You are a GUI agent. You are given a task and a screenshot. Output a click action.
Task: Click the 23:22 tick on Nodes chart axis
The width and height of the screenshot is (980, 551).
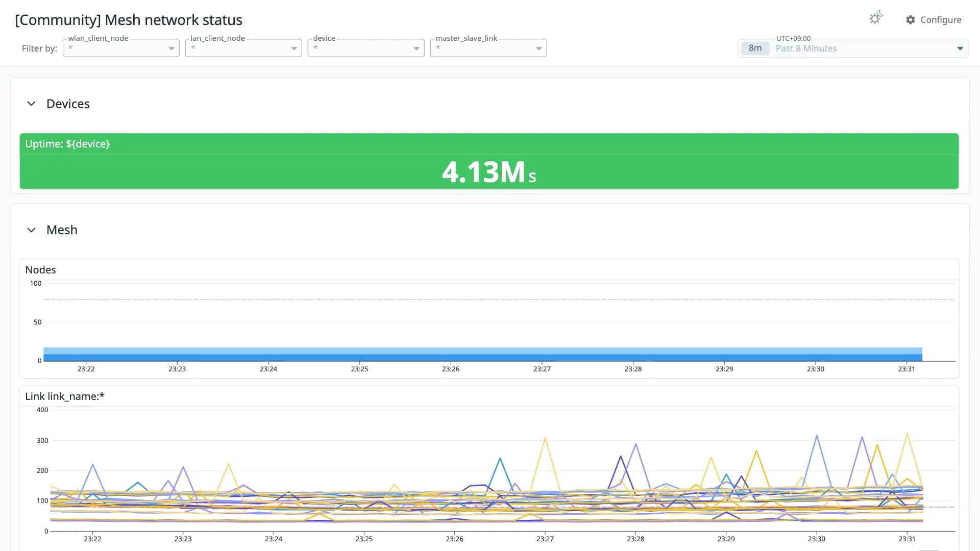[86, 369]
